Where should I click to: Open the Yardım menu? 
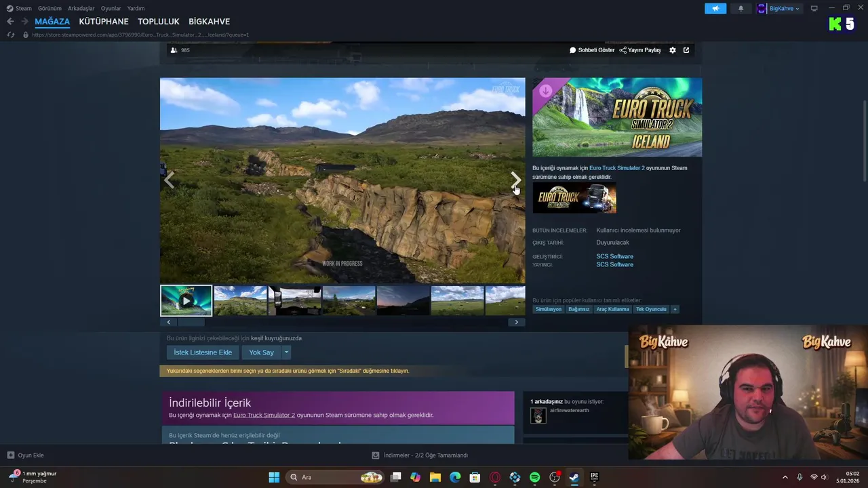pyautogui.click(x=136, y=9)
